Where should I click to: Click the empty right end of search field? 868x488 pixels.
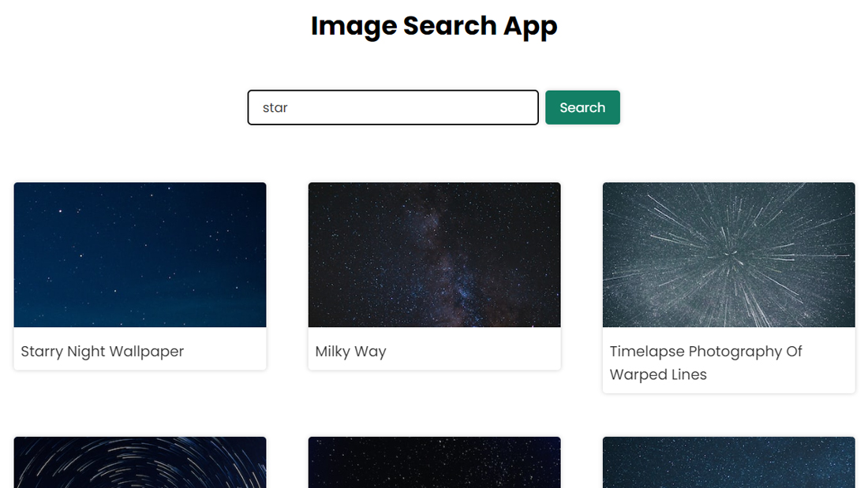click(505, 108)
